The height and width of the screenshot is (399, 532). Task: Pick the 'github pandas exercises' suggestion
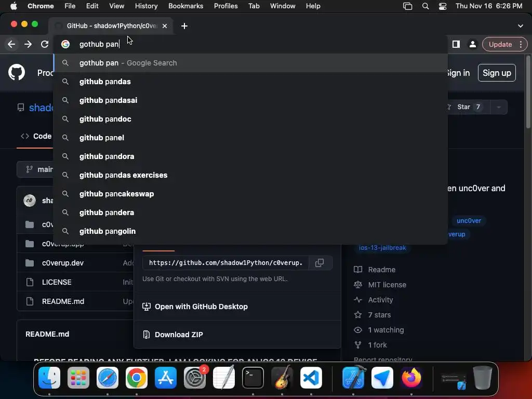[x=250, y=175]
